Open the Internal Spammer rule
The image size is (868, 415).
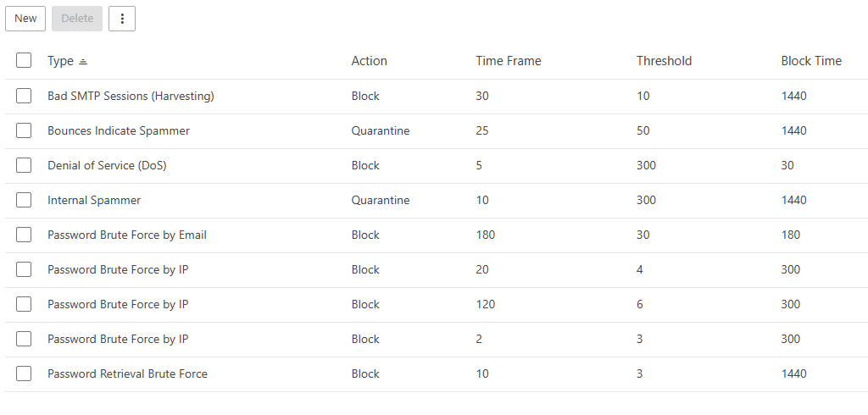pyautogui.click(x=94, y=200)
